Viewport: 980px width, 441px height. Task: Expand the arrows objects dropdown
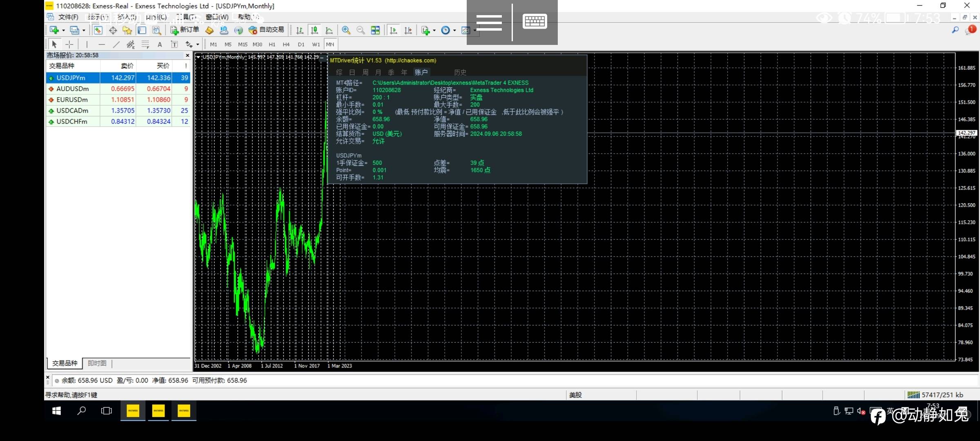198,45
